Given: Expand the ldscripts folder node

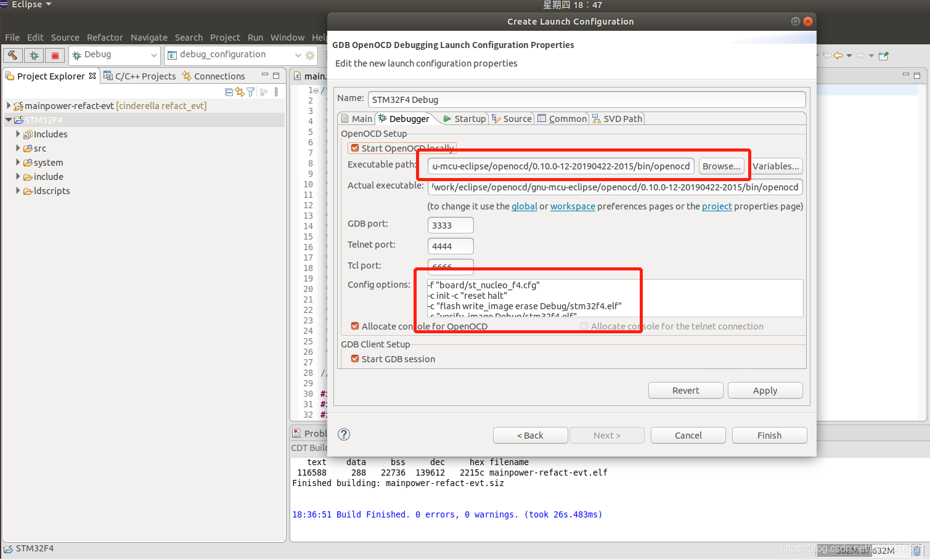Looking at the screenshot, I should (x=18, y=190).
